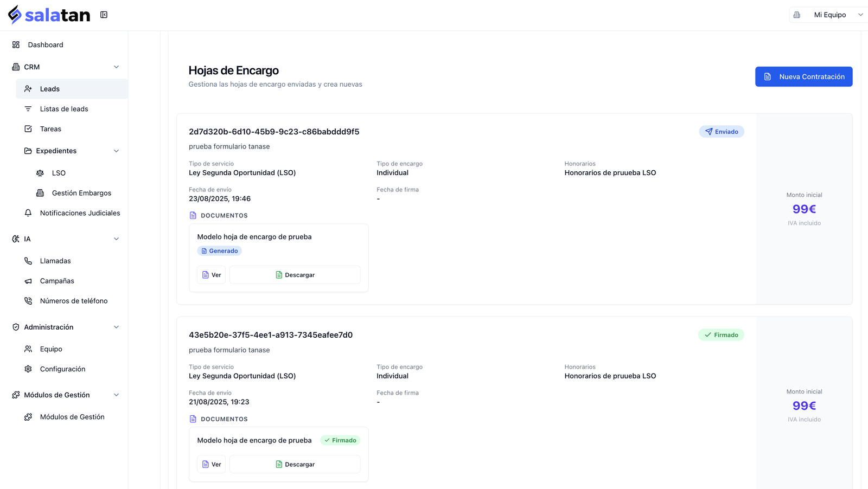This screenshot has width=868, height=489.
Task: Click the Leads user-plus icon
Action: pos(28,88)
